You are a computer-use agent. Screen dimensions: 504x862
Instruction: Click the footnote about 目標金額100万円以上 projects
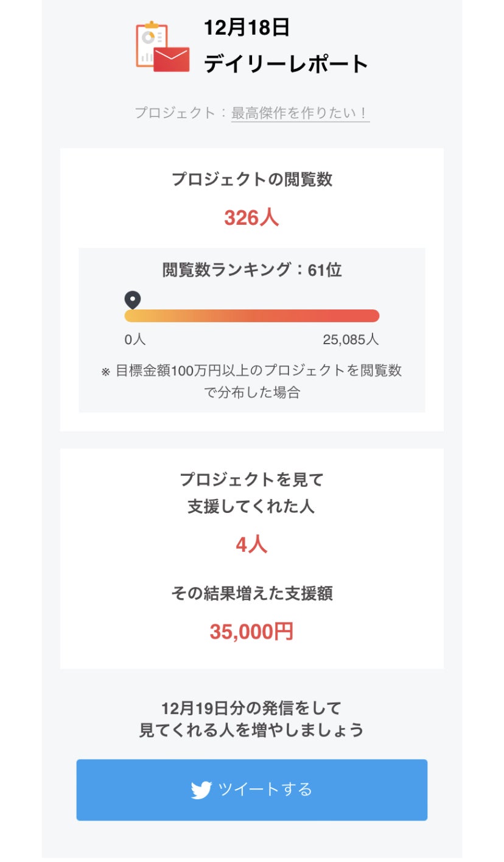(251, 381)
